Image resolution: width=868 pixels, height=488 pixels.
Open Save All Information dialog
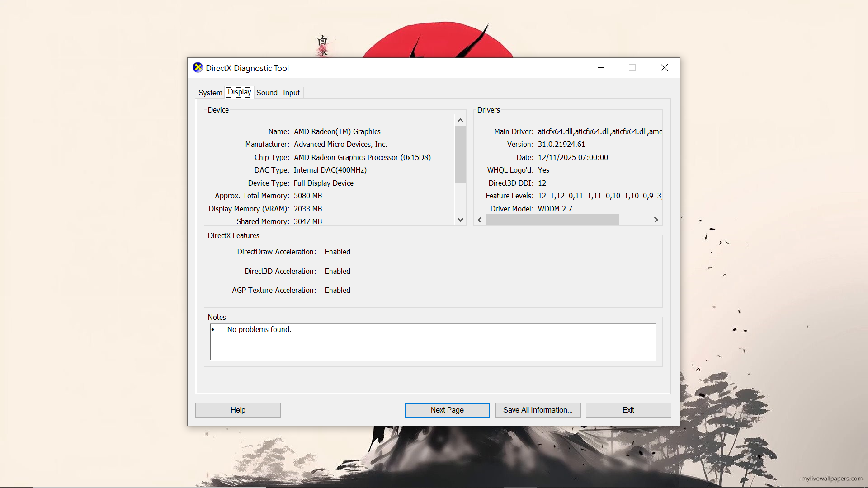[538, 410]
